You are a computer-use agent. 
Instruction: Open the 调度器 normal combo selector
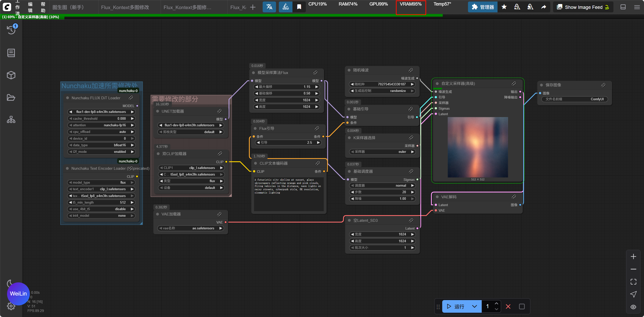(382, 186)
